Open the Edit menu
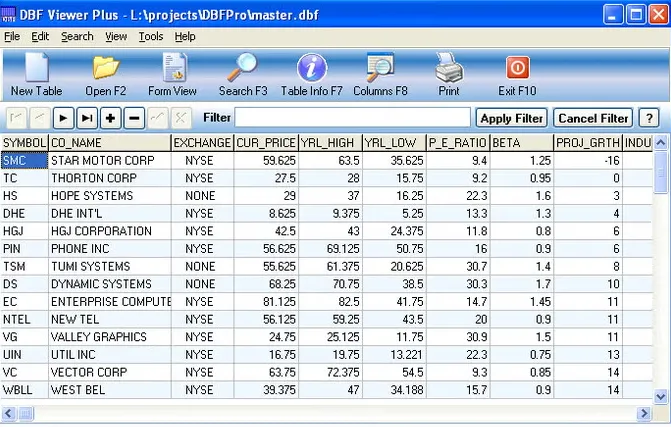The image size is (671, 427). click(40, 36)
